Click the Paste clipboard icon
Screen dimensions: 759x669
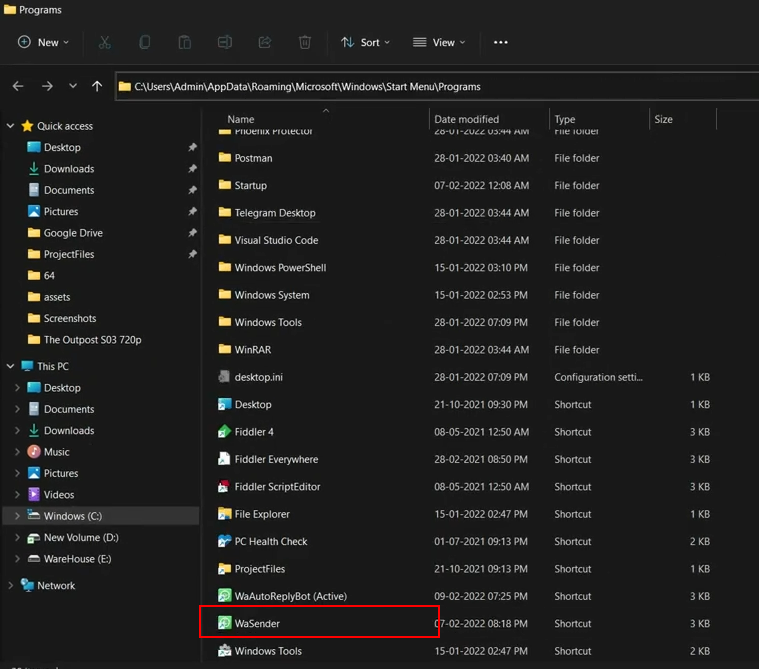pos(185,42)
